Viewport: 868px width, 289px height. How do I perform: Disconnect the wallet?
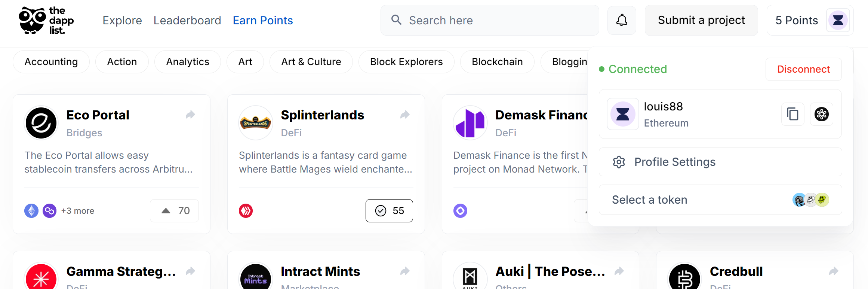coord(803,69)
